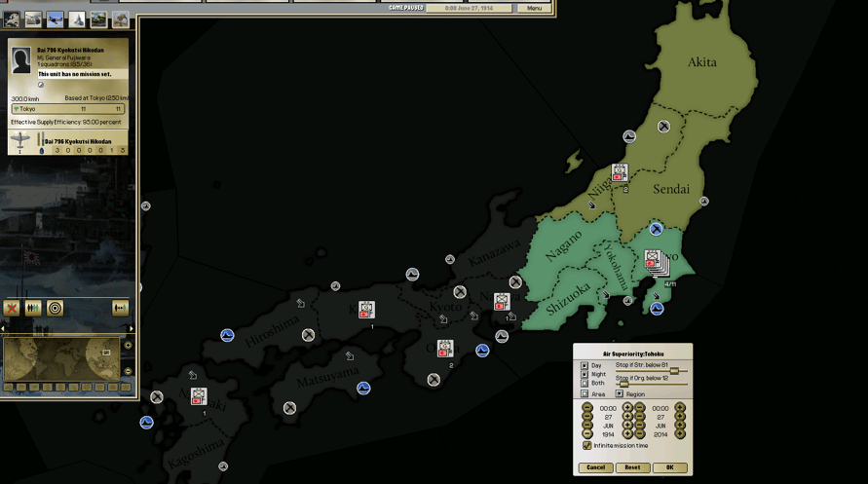Adjust the Stop if Str. below slider

coord(674,371)
